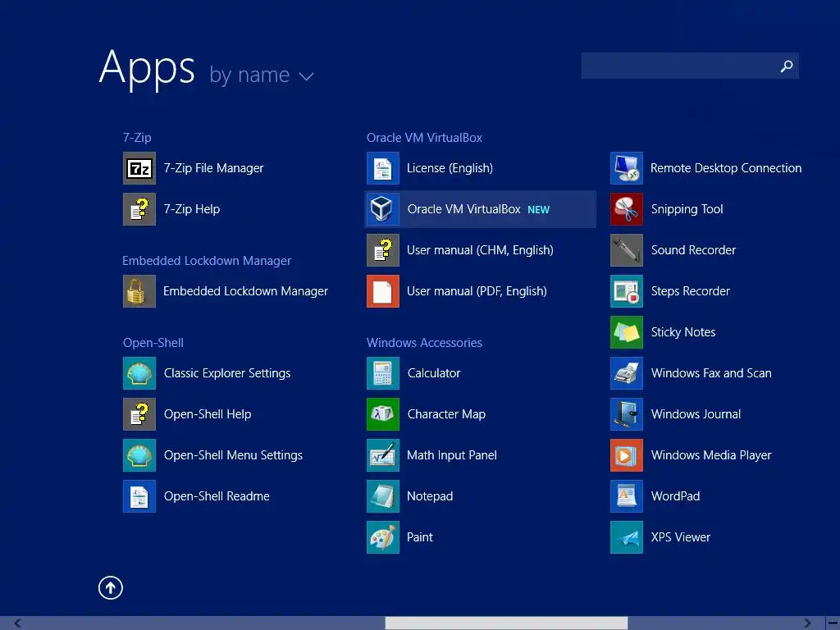Viewport: 840px width, 630px height.
Task: Open Remote Desktop Connection icon
Action: click(627, 168)
